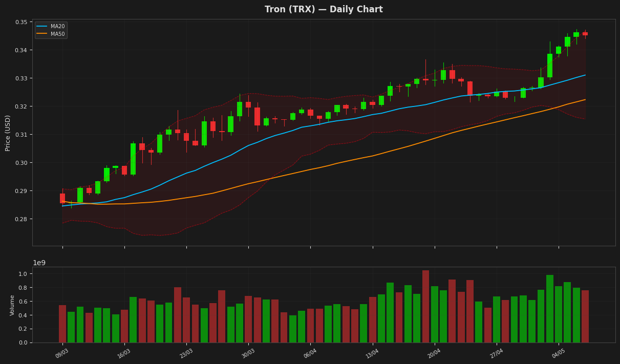This screenshot has height=364, width=620.
Task: Select the 0.31 price axis tick label
Action: tap(21, 135)
